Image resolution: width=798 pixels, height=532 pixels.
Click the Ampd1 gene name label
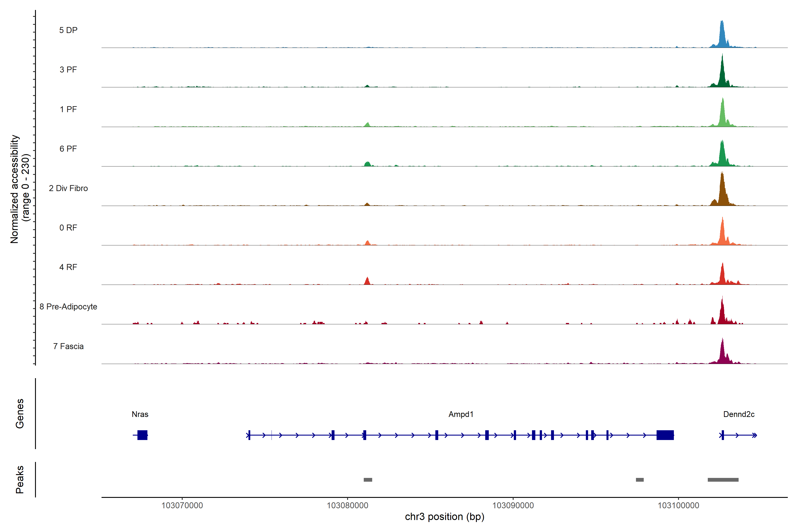[x=461, y=414]
